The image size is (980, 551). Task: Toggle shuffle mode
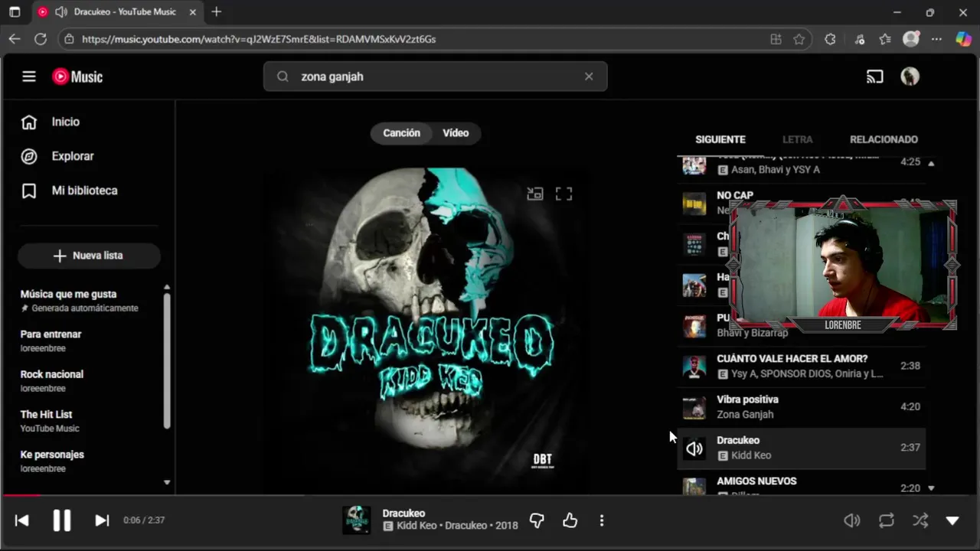coord(920,520)
